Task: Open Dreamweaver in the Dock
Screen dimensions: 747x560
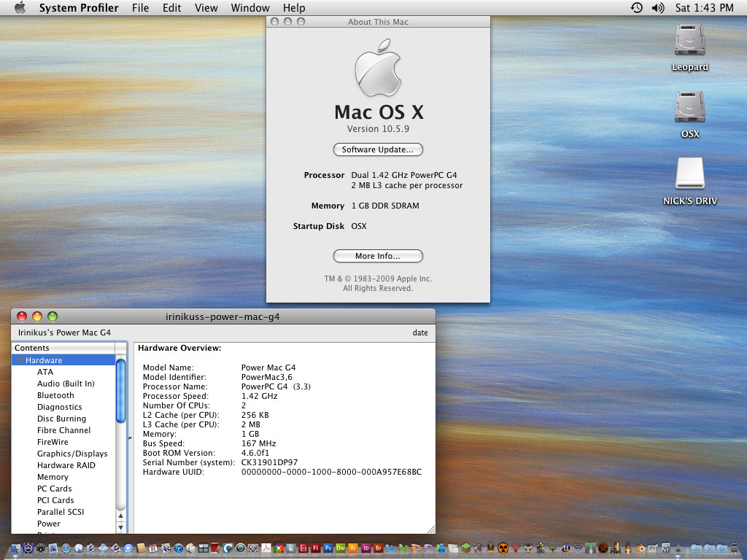Action: point(341,548)
